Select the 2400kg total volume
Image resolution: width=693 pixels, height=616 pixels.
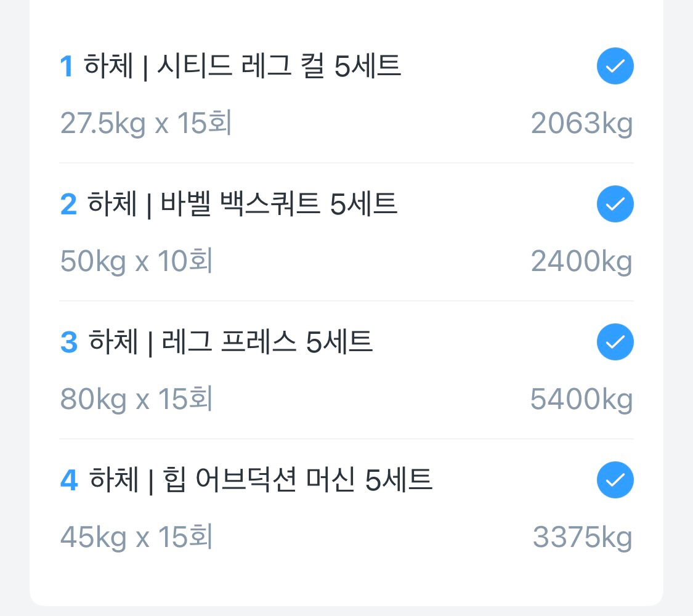coord(582,262)
